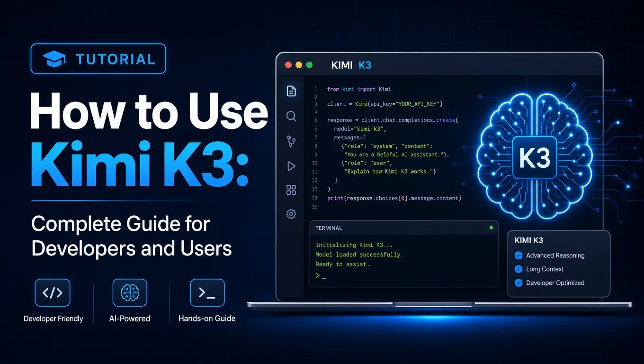
Task: Click the 'print(response.choices[0].message.content)' line
Action: pyautogui.click(x=394, y=198)
